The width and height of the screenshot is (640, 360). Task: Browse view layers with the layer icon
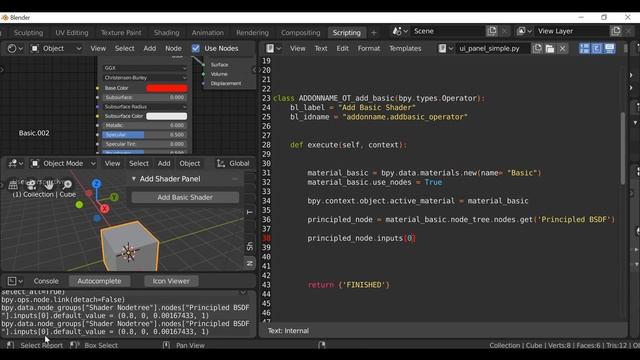pyautogui.click(x=524, y=31)
